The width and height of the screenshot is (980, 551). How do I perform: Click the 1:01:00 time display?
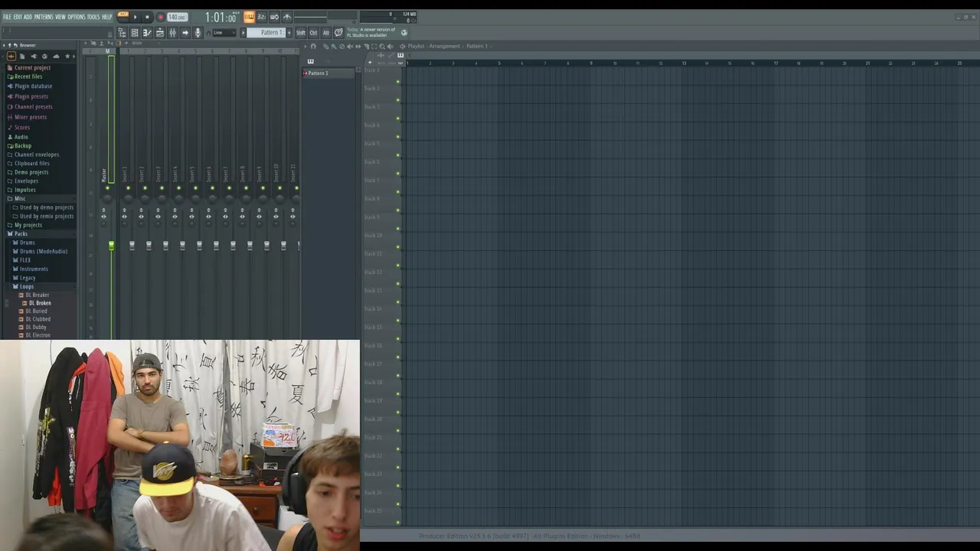pyautogui.click(x=220, y=17)
